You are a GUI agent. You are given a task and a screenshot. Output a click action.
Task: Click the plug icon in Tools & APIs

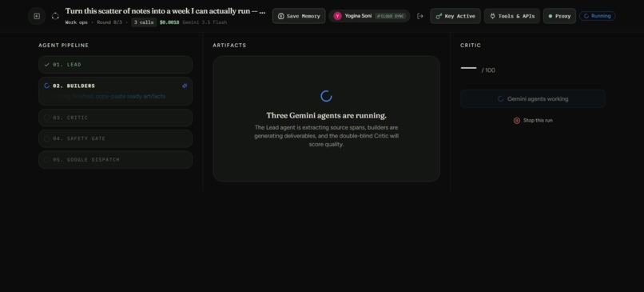pyautogui.click(x=492, y=16)
